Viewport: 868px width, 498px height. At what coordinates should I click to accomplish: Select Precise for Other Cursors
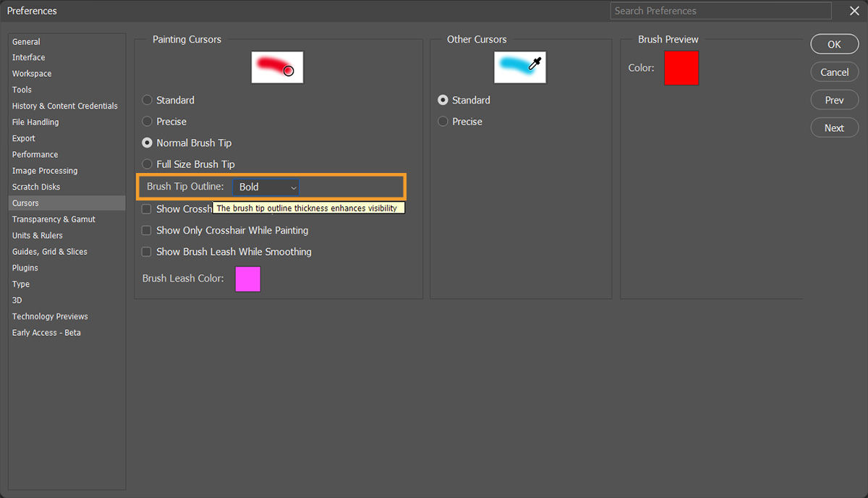pyautogui.click(x=442, y=122)
